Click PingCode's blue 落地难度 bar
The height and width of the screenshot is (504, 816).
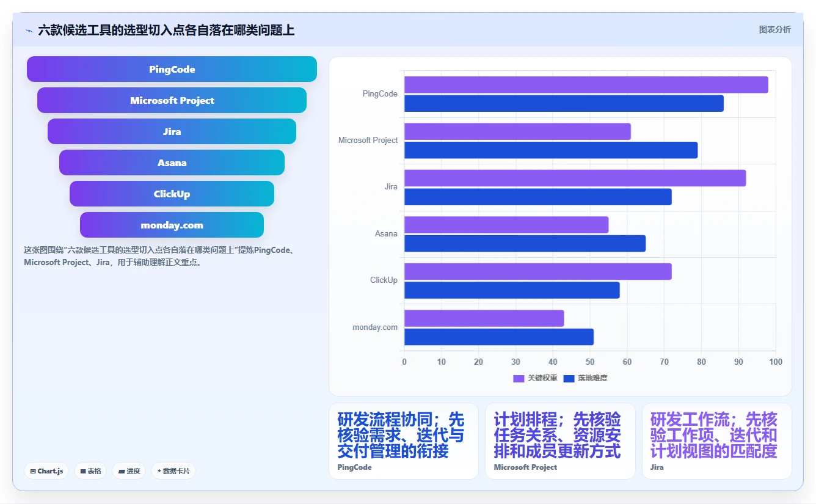pos(564,103)
